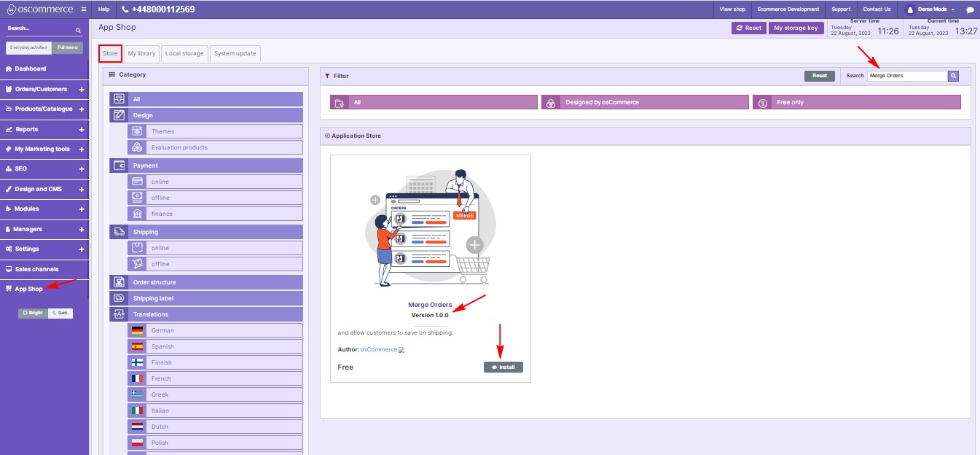Image resolution: width=980 pixels, height=455 pixels.
Task: Click the Reset button next to My storage key
Action: pos(749,28)
